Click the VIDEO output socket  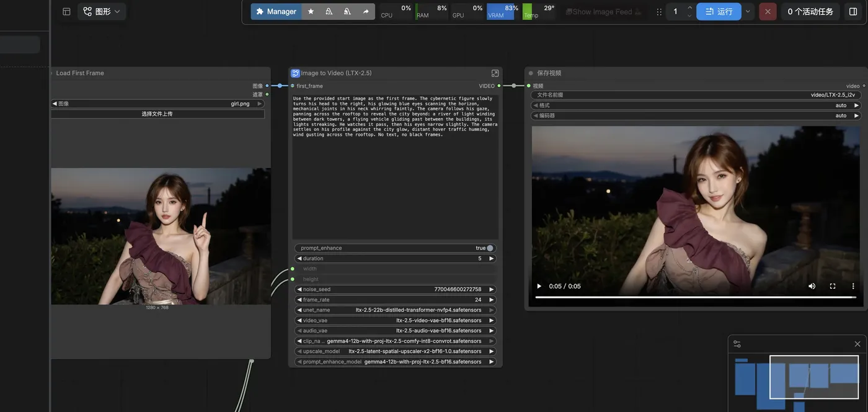pyautogui.click(x=499, y=86)
